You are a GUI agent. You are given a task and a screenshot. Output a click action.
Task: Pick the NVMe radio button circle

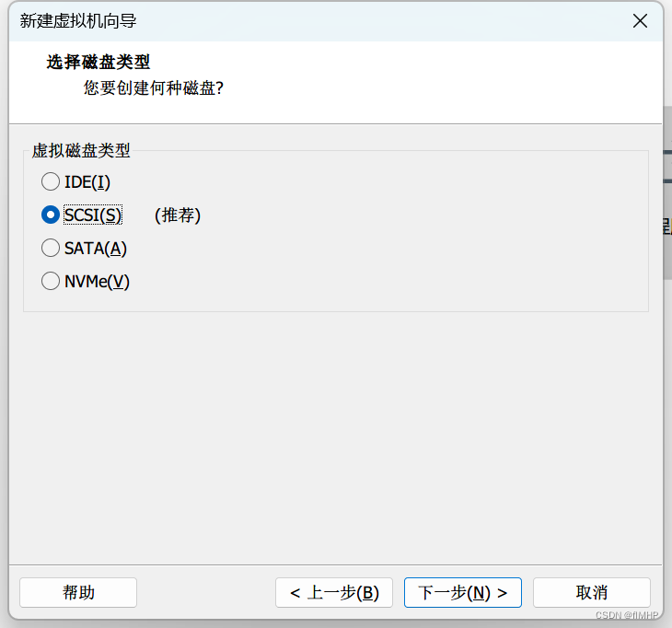point(51,282)
